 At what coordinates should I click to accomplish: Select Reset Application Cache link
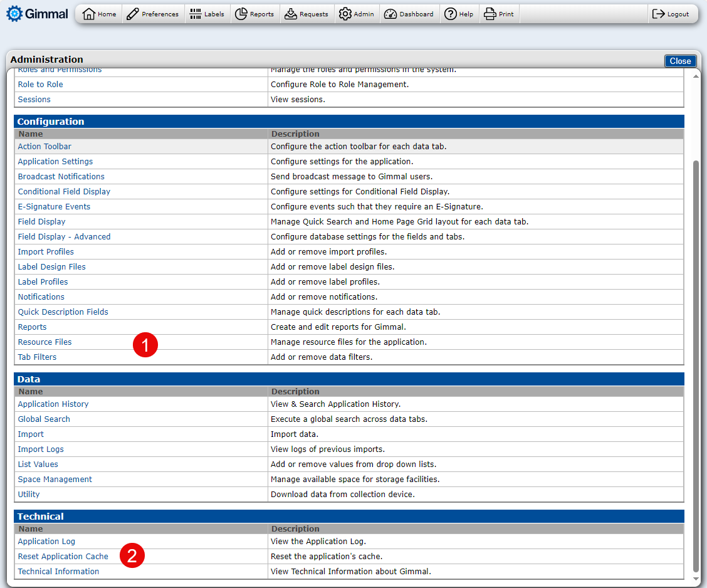[x=63, y=557]
